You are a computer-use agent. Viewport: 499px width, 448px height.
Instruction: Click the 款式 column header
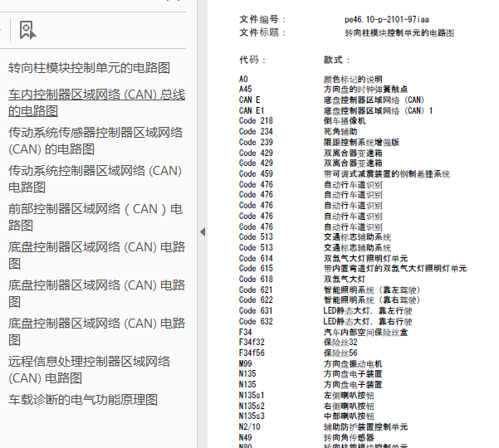click(337, 60)
